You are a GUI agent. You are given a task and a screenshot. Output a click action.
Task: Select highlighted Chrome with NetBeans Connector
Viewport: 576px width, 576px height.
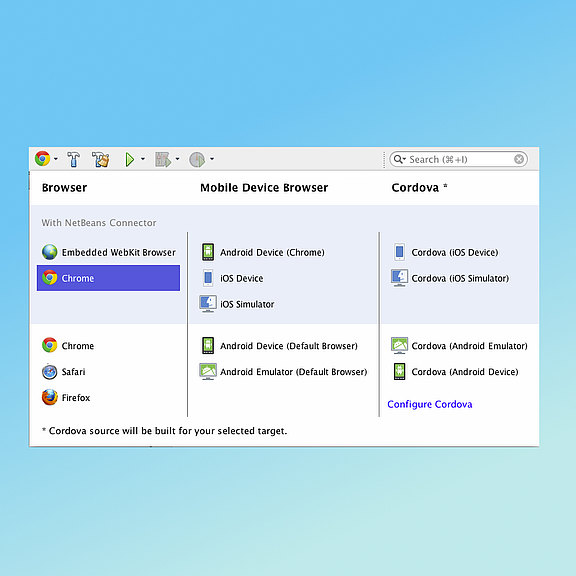click(108, 278)
